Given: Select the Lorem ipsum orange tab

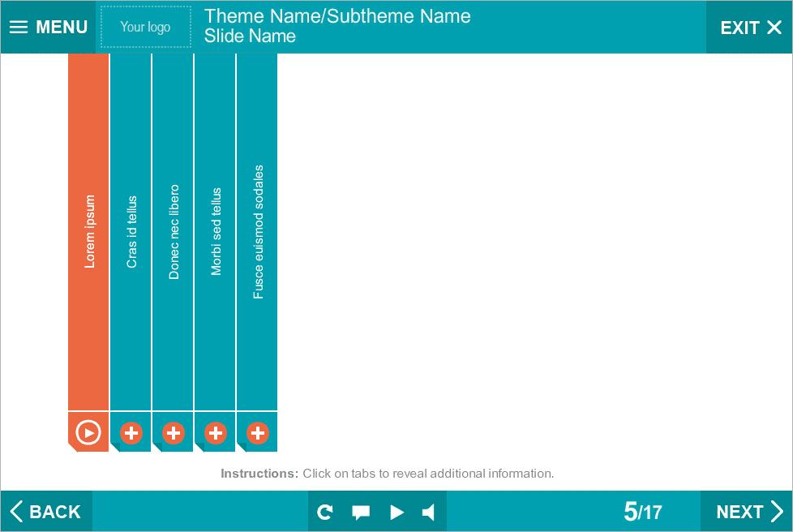Looking at the screenshot, I should [x=88, y=231].
